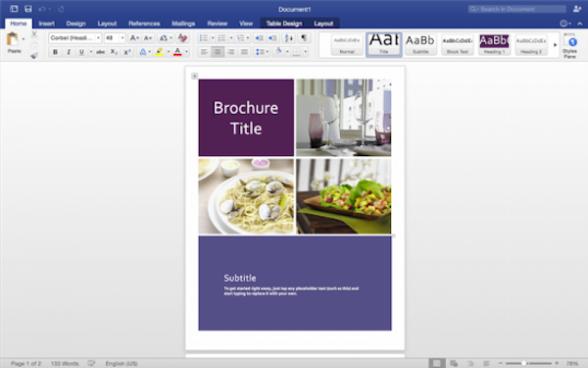Image resolution: width=588 pixels, height=368 pixels.
Task: Click the Redo icon in title bar
Action: click(61, 9)
